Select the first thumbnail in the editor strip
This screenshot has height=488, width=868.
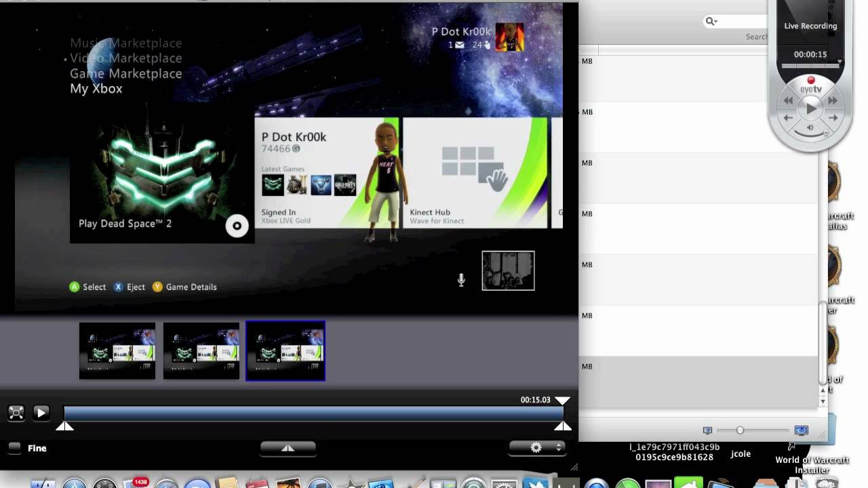[x=117, y=350]
